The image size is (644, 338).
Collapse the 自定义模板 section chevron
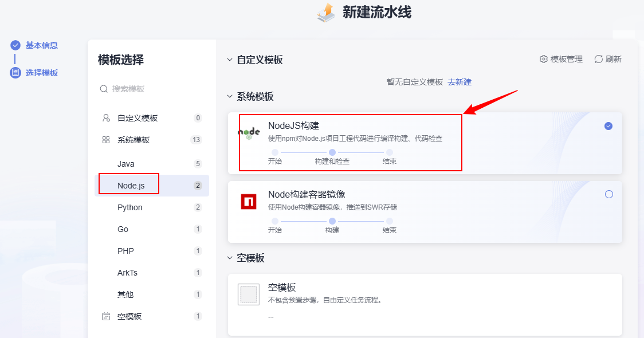pos(230,60)
